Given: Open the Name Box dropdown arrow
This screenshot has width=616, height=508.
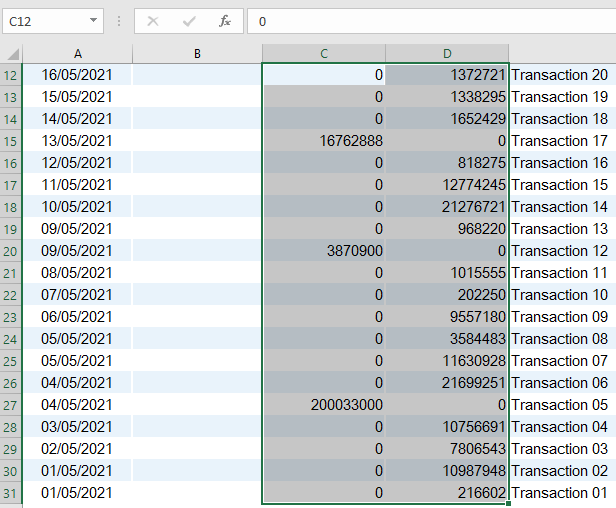Looking at the screenshot, I should coord(94,21).
